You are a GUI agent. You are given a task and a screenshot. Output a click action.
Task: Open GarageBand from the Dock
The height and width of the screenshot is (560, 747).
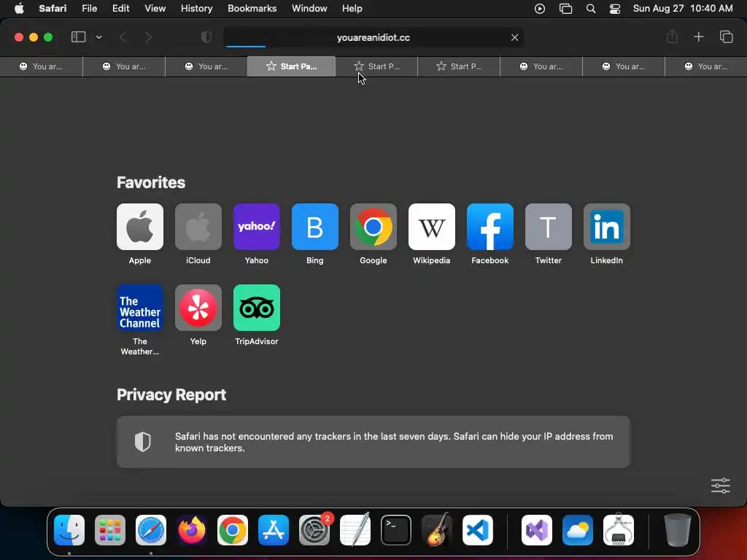click(x=437, y=530)
